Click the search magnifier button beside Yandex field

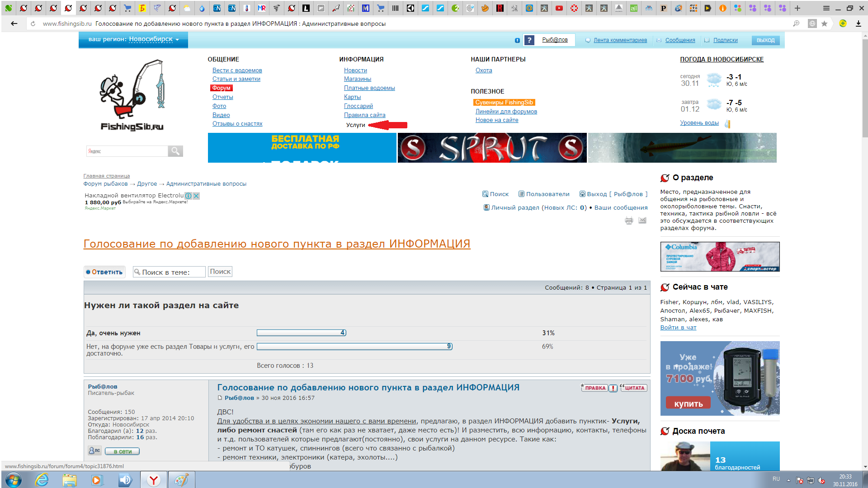175,151
